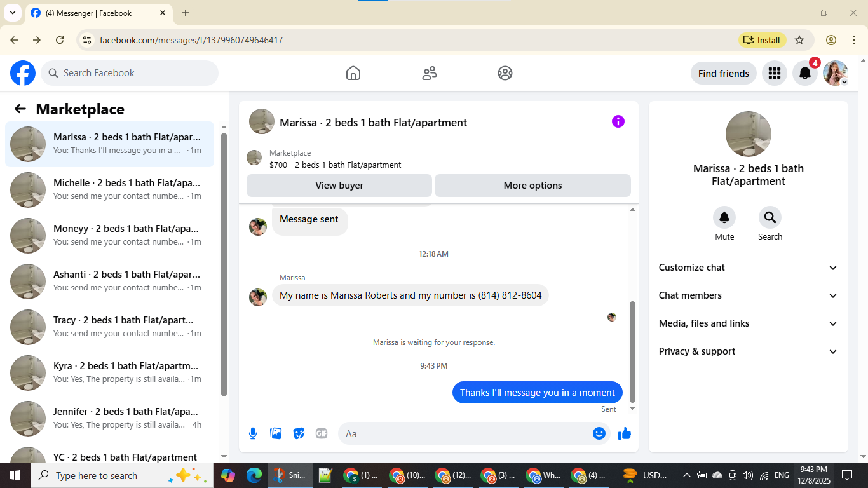
Task: Choose a sticker icon
Action: click(299, 433)
